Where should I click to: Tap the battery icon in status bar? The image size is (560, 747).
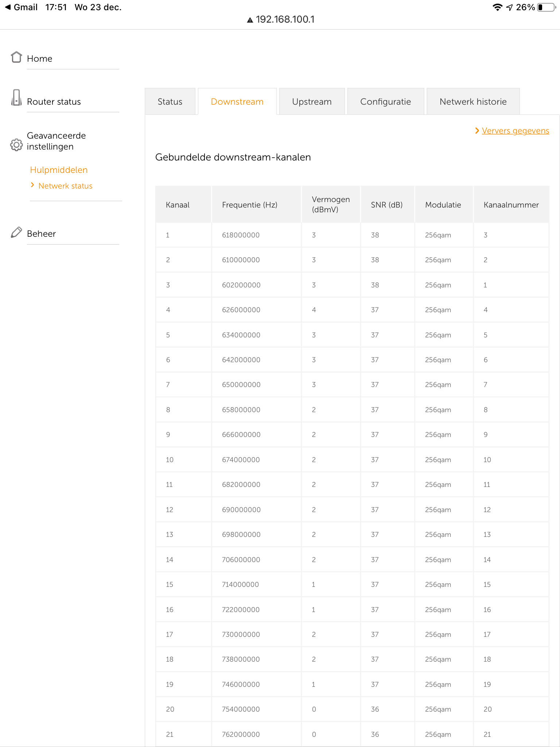pos(546,7)
